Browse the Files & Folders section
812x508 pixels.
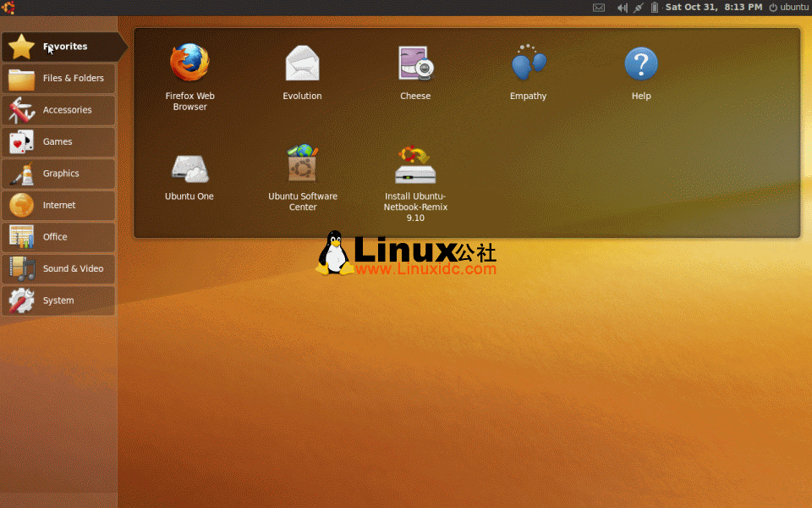tap(59, 78)
